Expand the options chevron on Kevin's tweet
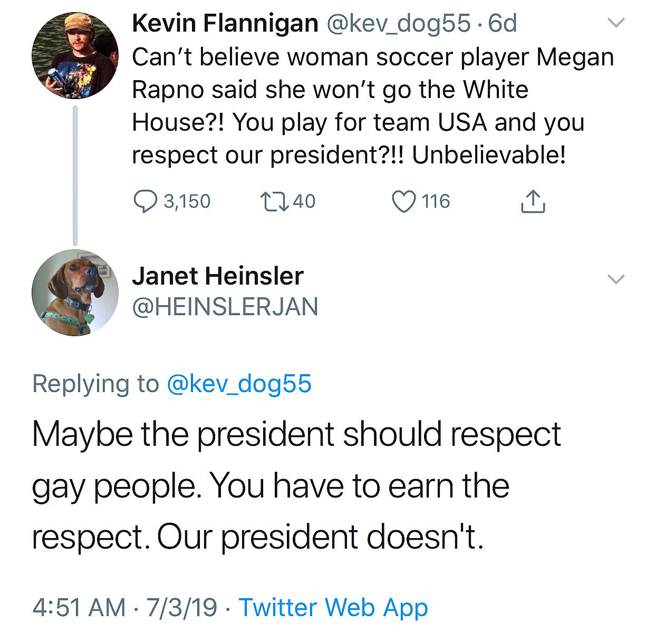Image resolution: width=655 pixels, height=644 pixels. [616, 23]
